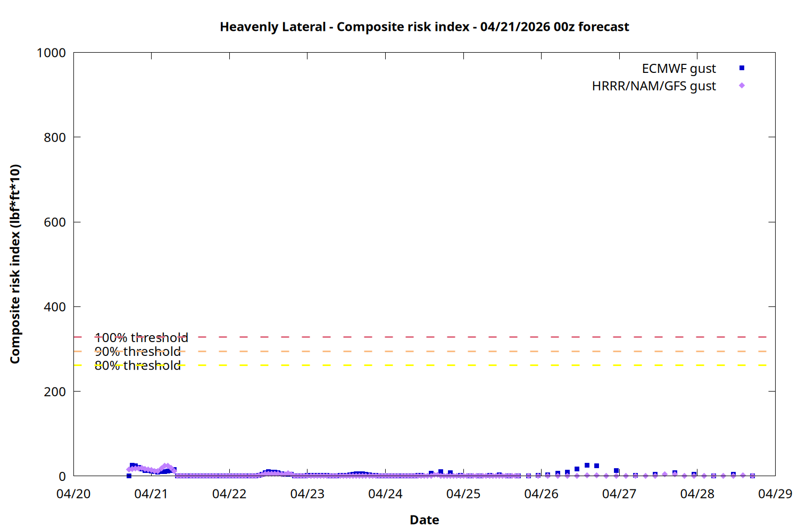
Task: Click the 90% threshold label
Action: click(137, 352)
